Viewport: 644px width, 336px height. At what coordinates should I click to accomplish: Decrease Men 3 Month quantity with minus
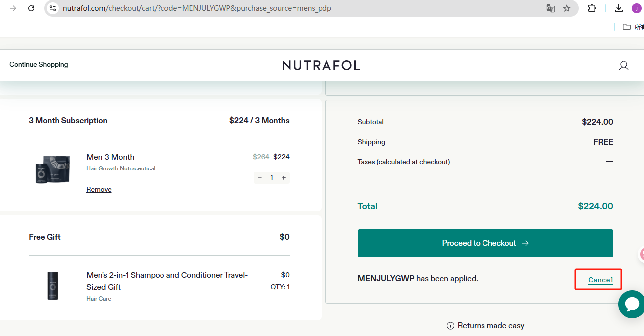(x=259, y=178)
